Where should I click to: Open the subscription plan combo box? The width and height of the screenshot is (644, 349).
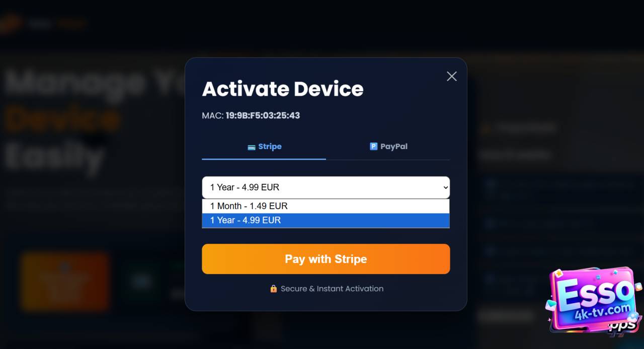click(x=326, y=187)
